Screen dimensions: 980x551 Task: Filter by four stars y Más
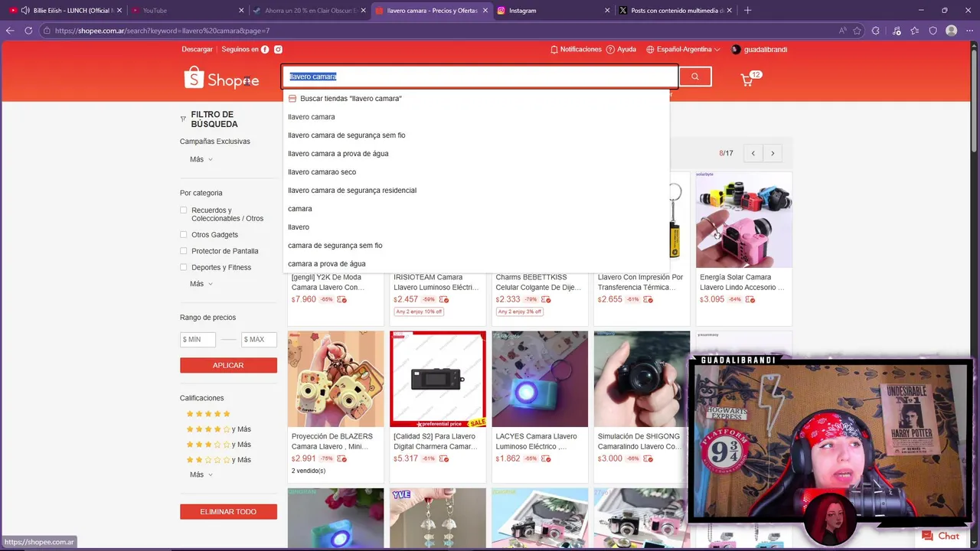[218, 429]
